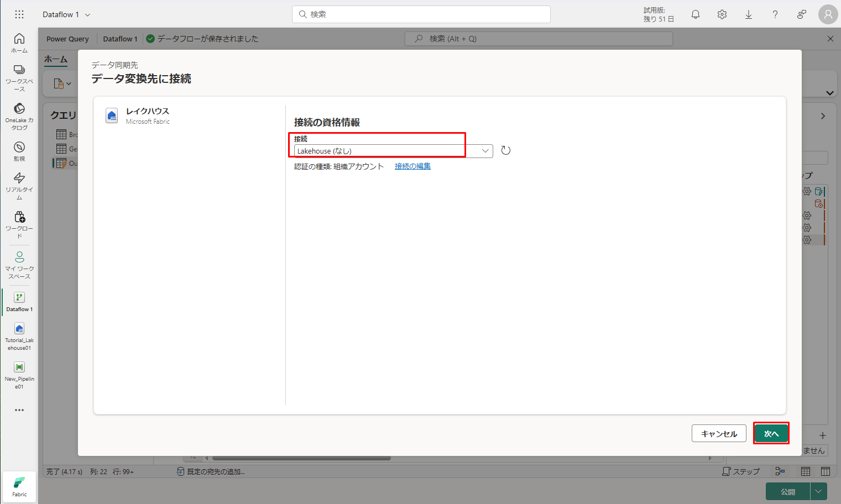Screen dimensions: 841x504
Task: Click the データ変換先に接続 dialog title
Action: click(142, 79)
